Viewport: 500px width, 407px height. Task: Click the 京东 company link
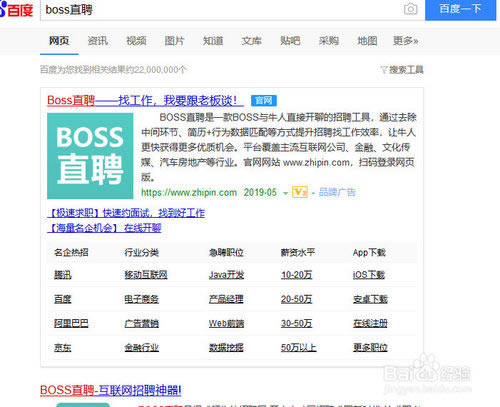(x=63, y=348)
